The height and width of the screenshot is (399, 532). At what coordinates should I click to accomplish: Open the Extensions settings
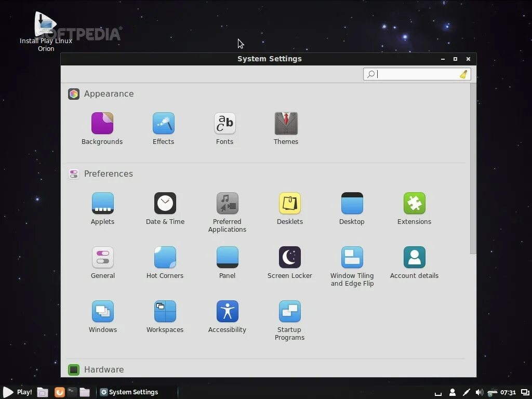[x=414, y=209]
